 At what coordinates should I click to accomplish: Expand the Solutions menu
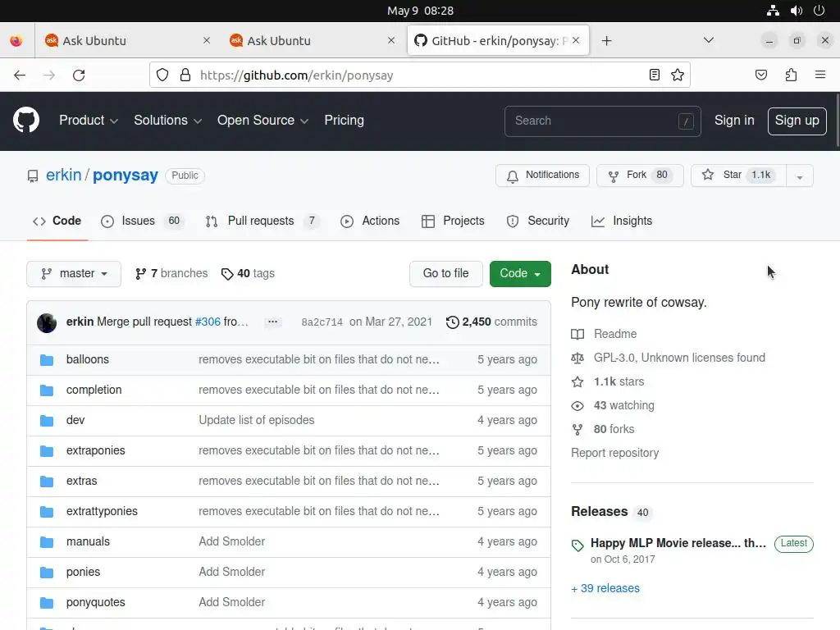point(167,121)
